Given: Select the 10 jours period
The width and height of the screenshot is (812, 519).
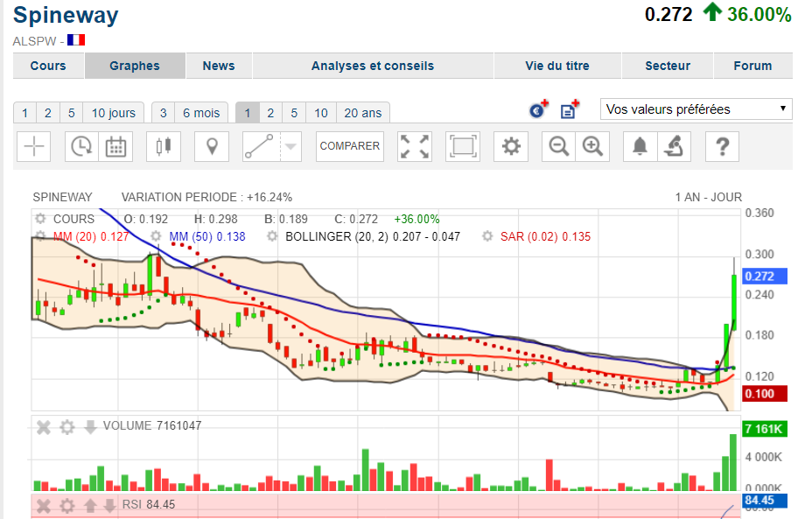Looking at the screenshot, I should 114,113.
